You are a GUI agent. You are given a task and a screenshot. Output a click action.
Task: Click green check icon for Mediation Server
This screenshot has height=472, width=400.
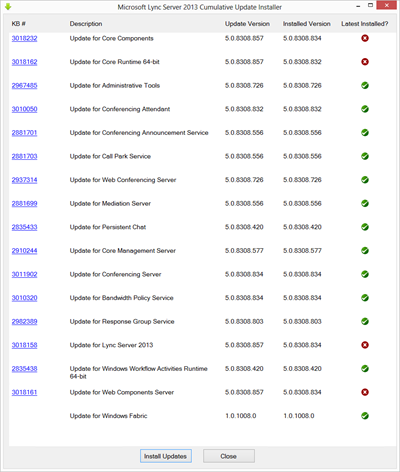pyautogui.click(x=365, y=203)
